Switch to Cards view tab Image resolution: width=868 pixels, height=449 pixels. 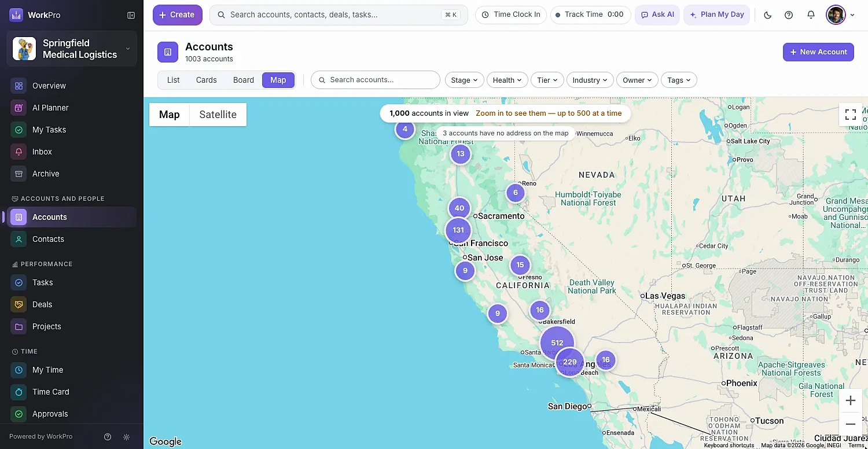[207, 80]
